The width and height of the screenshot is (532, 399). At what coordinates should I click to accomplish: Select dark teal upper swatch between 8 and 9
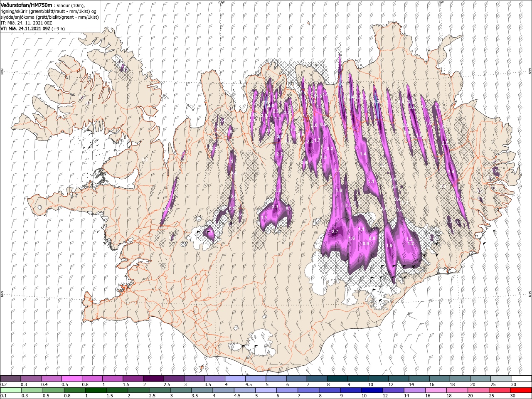coord(337,378)
